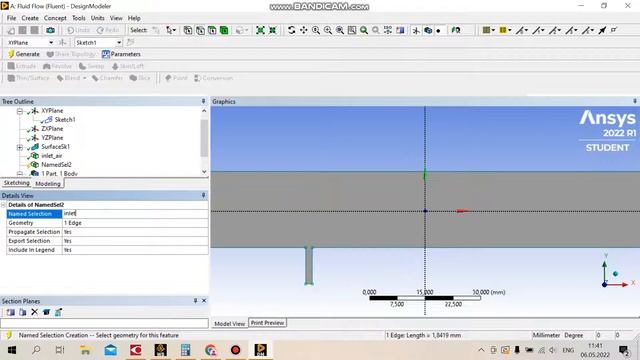
Task: Switch to the Print Preview tab
Action: 267,322
